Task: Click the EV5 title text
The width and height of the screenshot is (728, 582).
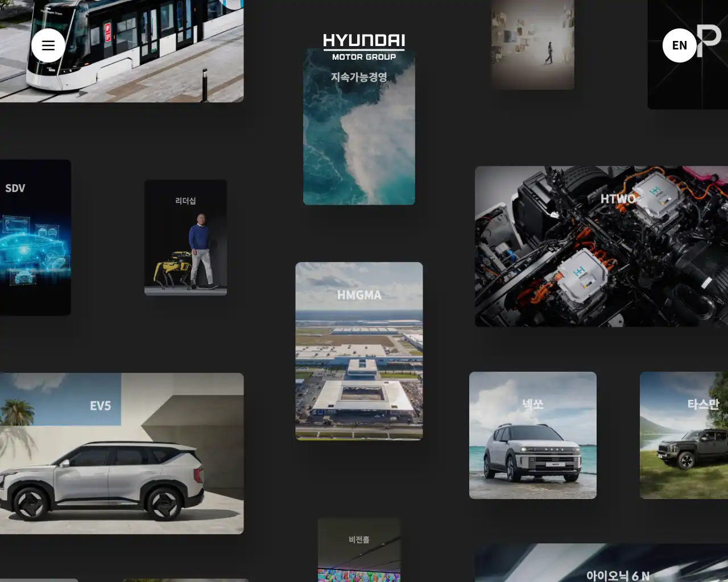Action: click(x=100, y=406)
